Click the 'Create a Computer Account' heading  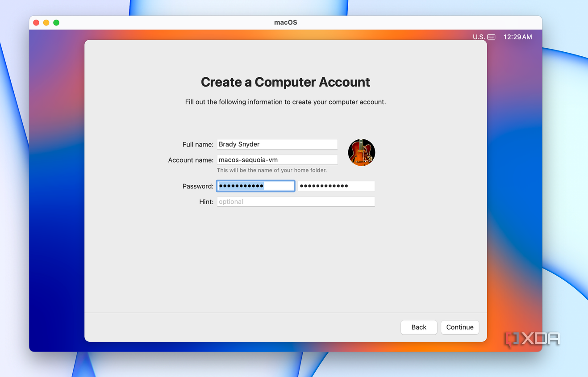(x=285, y=82)
